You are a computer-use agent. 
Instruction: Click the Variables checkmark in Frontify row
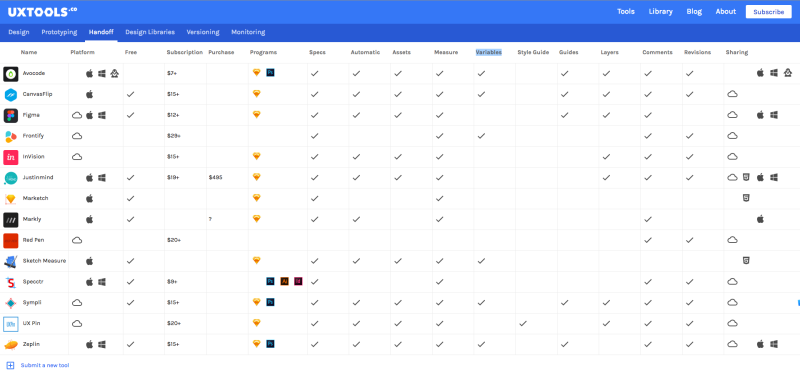coord(481,136)
